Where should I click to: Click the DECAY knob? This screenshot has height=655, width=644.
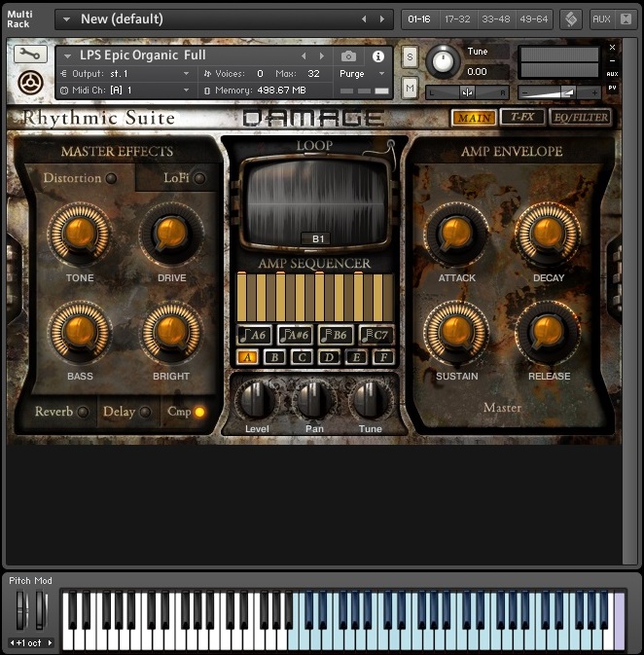coord(548,234)
